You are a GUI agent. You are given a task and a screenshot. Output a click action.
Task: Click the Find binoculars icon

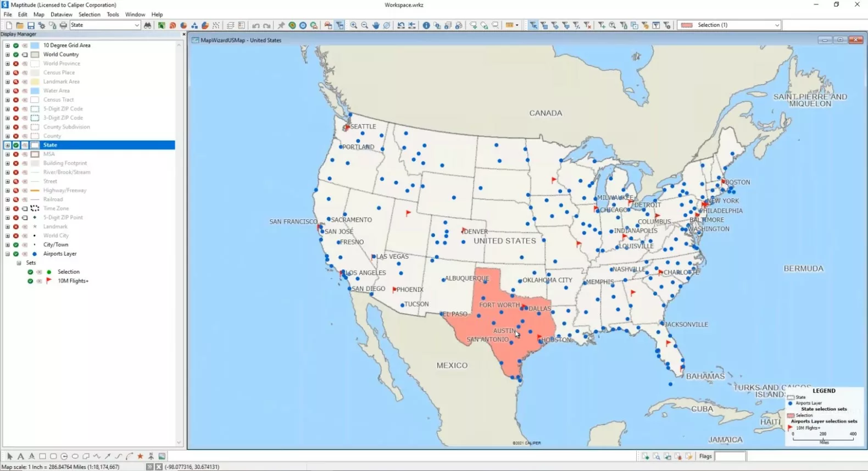148,25
